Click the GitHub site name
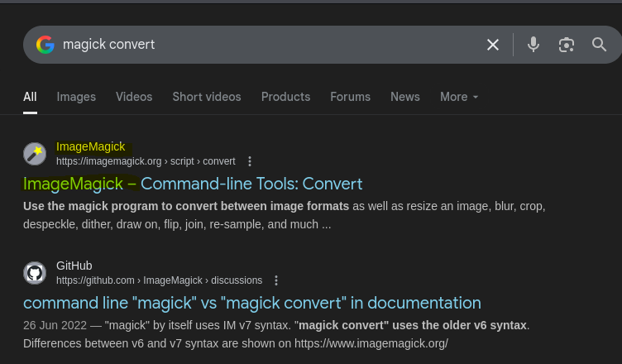This screenshot has height=364, width=622. pyautogui.click(x=74, y=266)
